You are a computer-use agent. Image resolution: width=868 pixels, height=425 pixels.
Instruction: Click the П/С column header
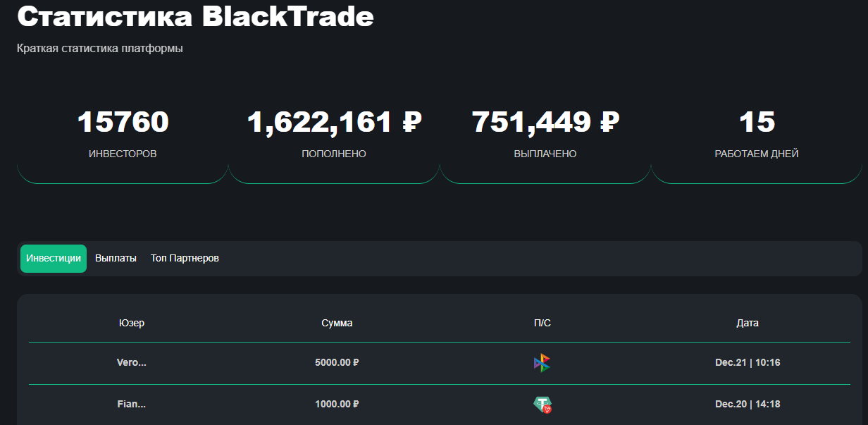coord(542,323)
